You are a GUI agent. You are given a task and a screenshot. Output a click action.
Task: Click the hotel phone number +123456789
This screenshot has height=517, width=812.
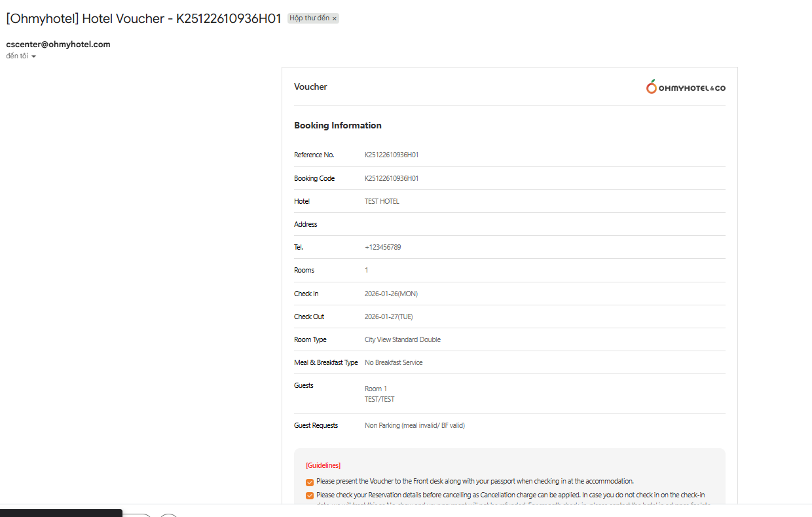[382, 247]
